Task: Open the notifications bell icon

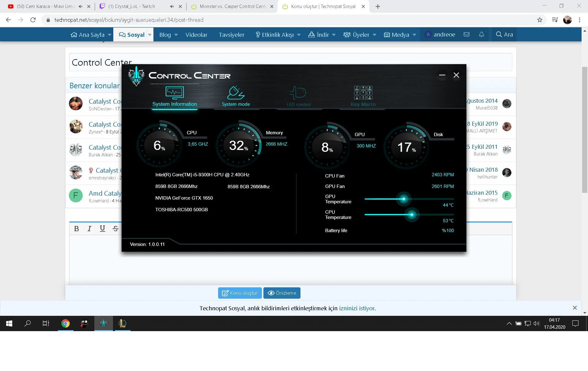Action: tap(481, 35)
